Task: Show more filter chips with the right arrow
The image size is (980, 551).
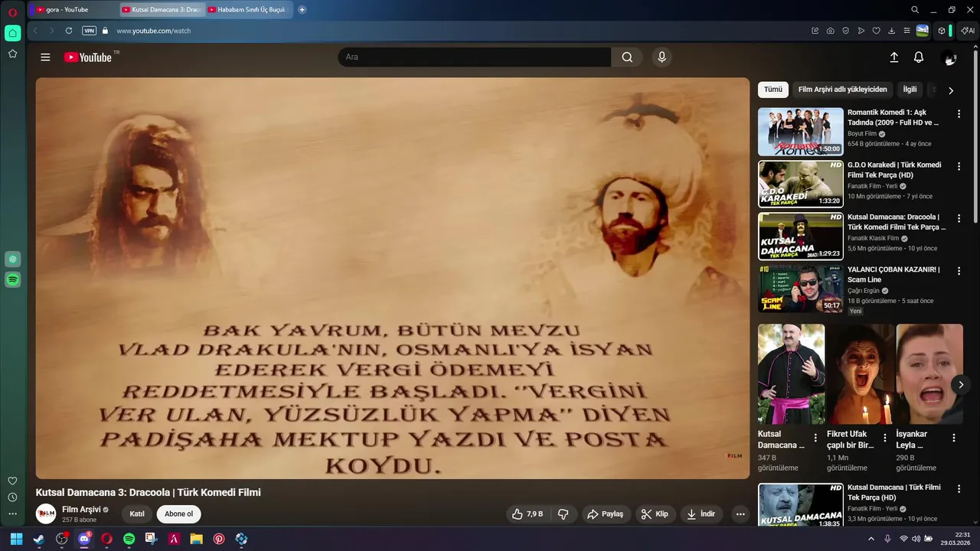Action: pos(951,90)
